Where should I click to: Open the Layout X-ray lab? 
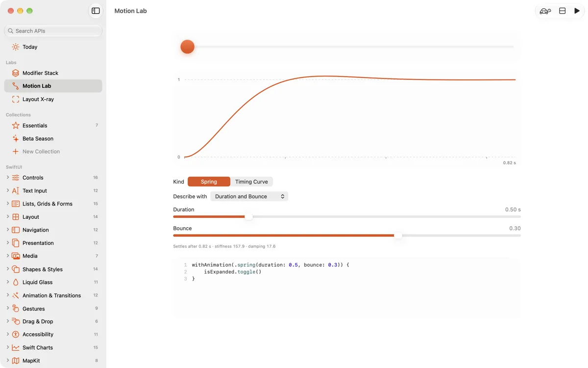pos(53,99)
